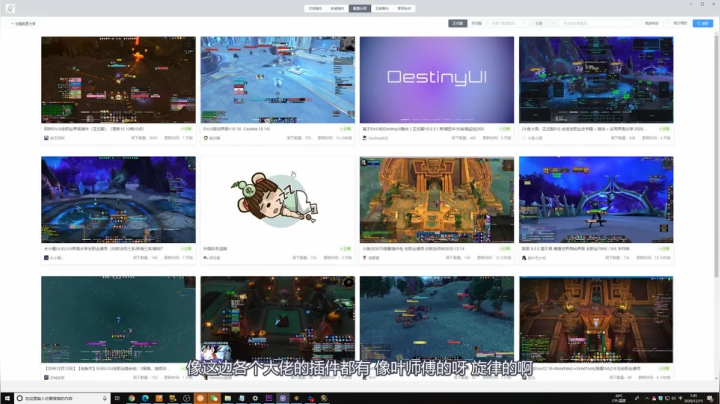
Task: Select the dark highlighted server version toggle
Action: (458, 23)
